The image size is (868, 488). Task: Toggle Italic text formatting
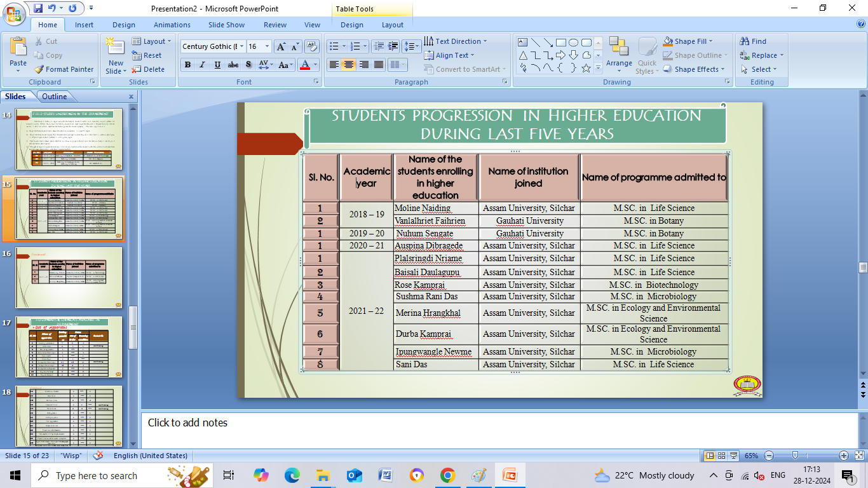pyautogui.click(x=203, y=65)
